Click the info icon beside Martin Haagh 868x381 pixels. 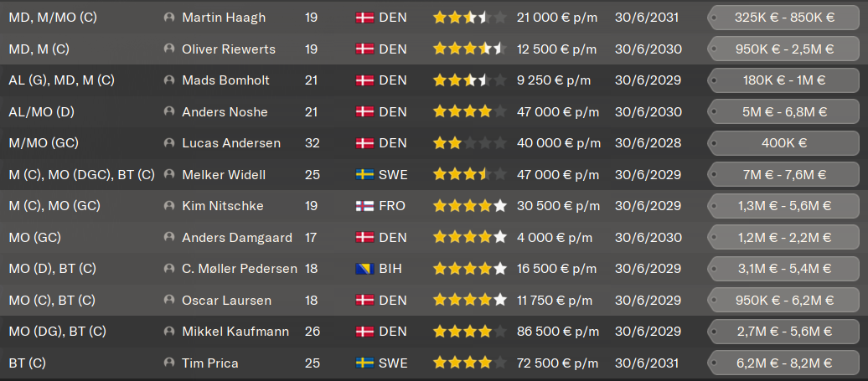click(170, 18)
